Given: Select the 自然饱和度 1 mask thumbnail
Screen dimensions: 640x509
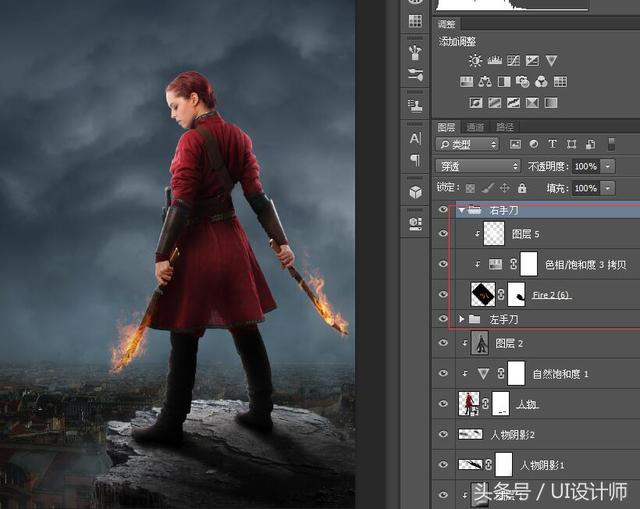Looking at the screenshot, I should [x=516, y=373].
